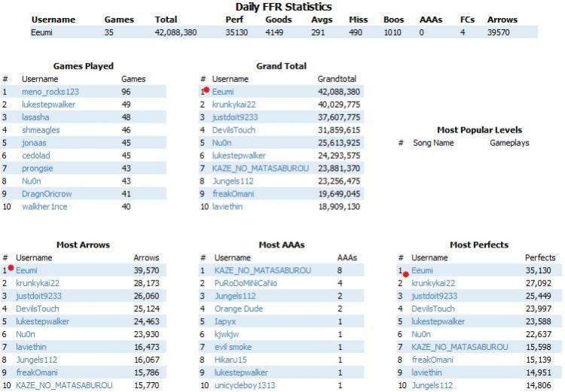Open Orange Dude profile link
Viewport: 565px width, 392px height.
(239, 308)
